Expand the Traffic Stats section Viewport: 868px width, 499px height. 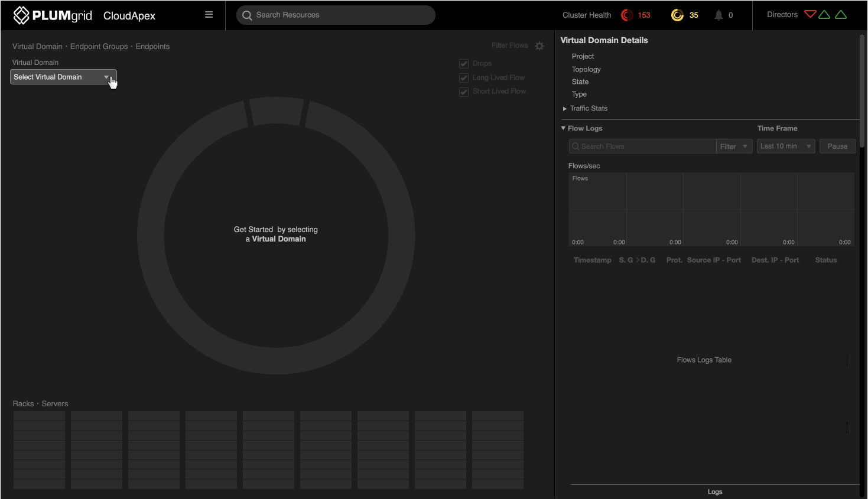pyautogui.click(x=565, y=109)
